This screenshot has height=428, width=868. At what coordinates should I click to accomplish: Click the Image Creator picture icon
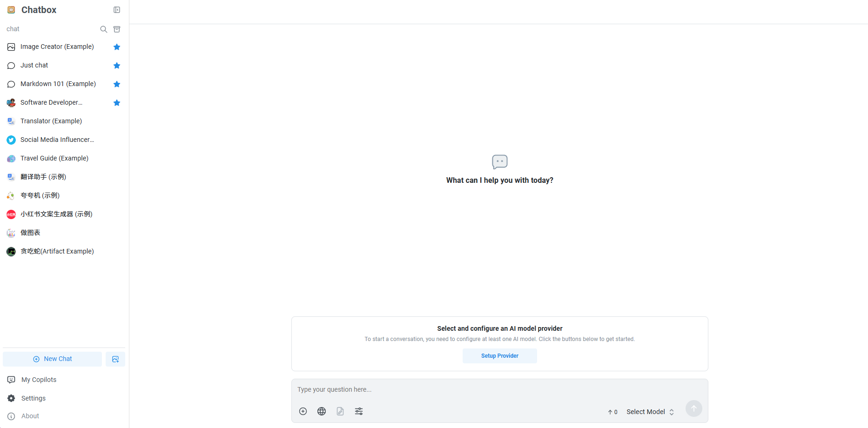11,47
